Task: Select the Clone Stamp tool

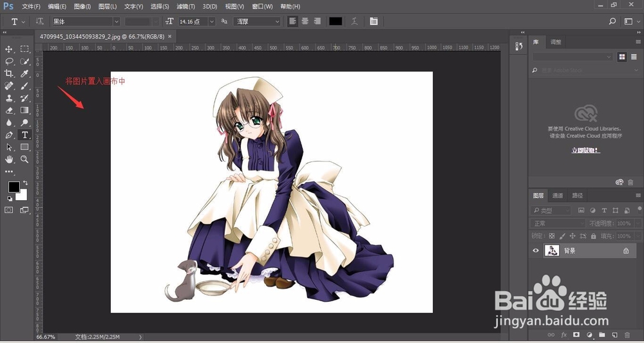Action: [8, 98]
